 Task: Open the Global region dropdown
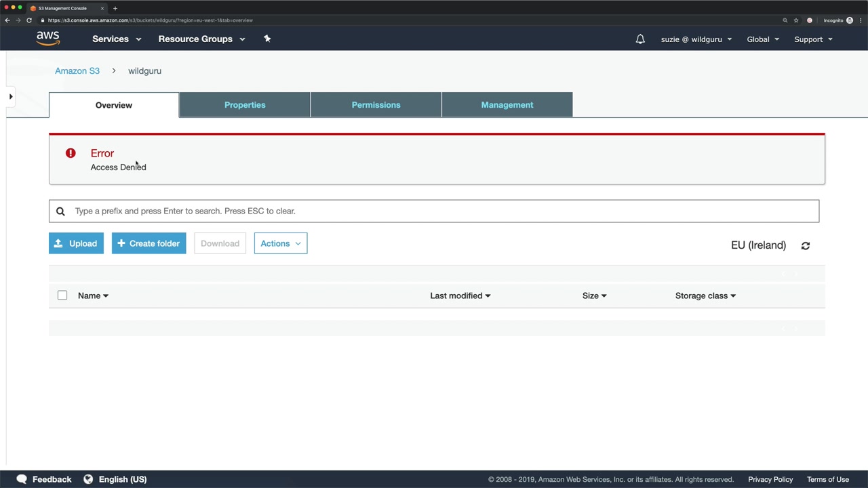click(763, 39)
